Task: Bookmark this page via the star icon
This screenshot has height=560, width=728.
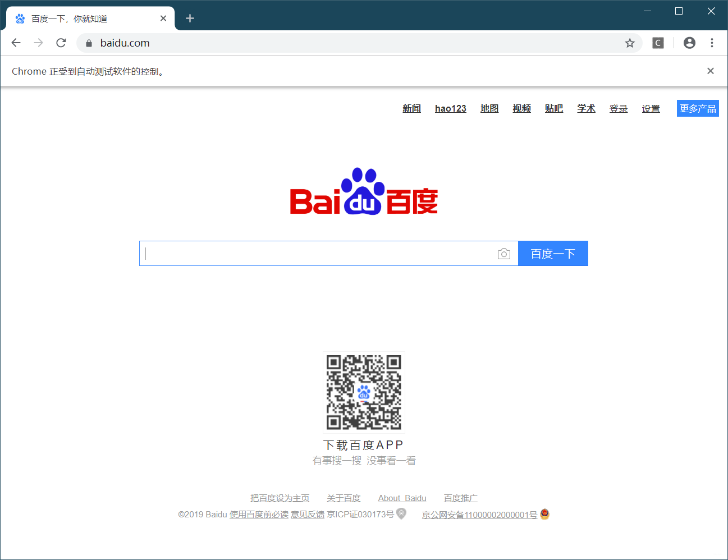Action: click(629, 43)
